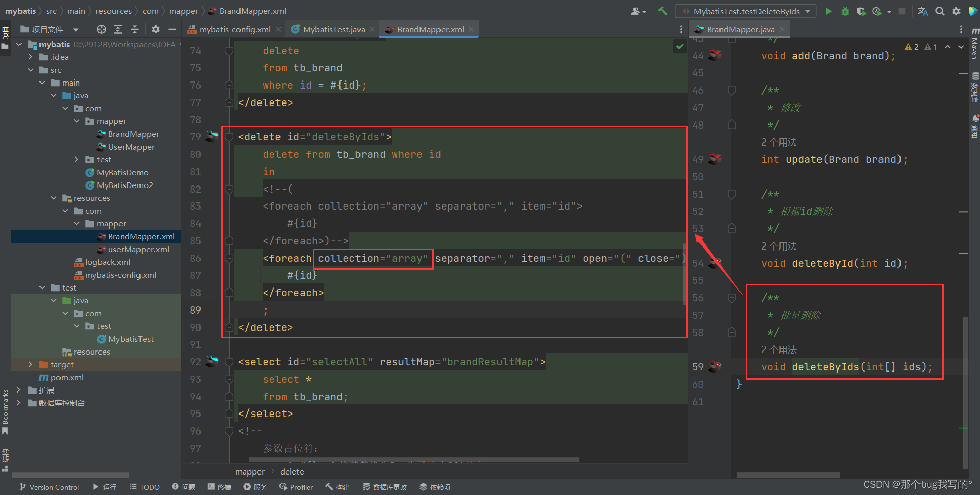The width and height of the screenshot is (980, 495).
Task: Build project with the hammer icon
Action: [663, 11]
